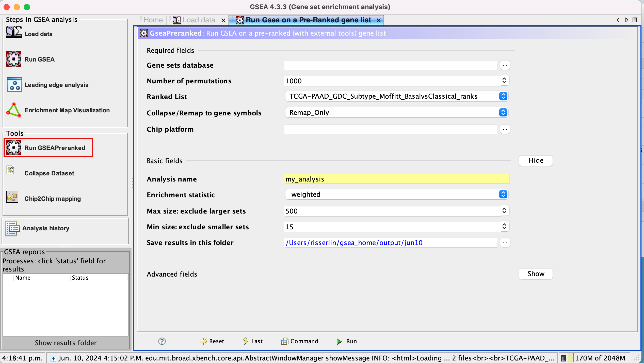Adjust Number of permutations stepper arrows
The height and width of the screenshot is (363, 644).
(504, 81)
